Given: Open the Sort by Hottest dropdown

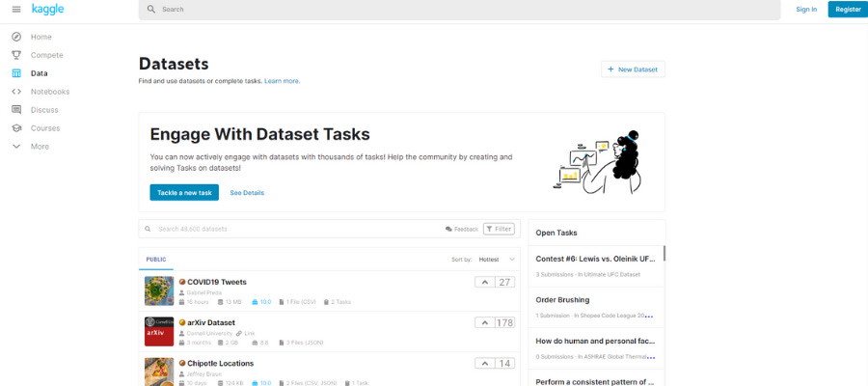Looking at the screenshot, I should click(497, 260).
